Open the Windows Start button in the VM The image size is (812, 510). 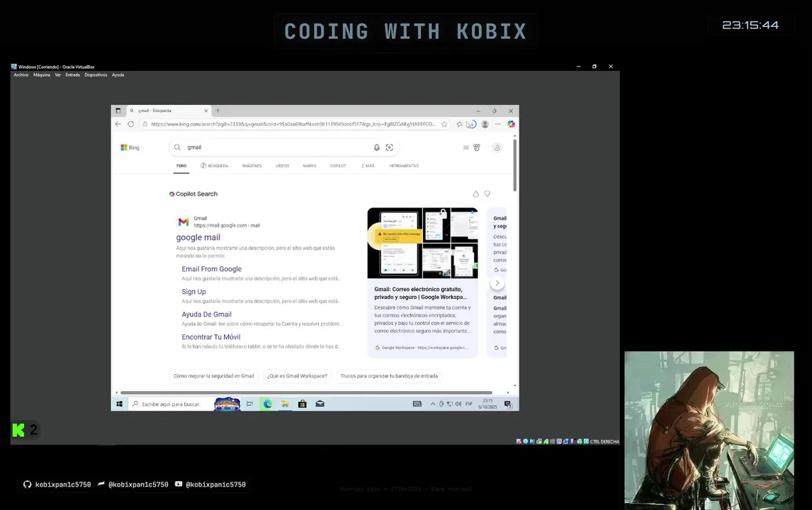119,404
